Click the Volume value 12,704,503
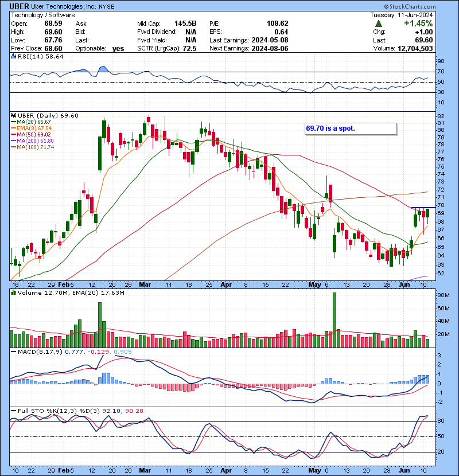This screenshot has width=459, height=476. click(x=415, y=49)
